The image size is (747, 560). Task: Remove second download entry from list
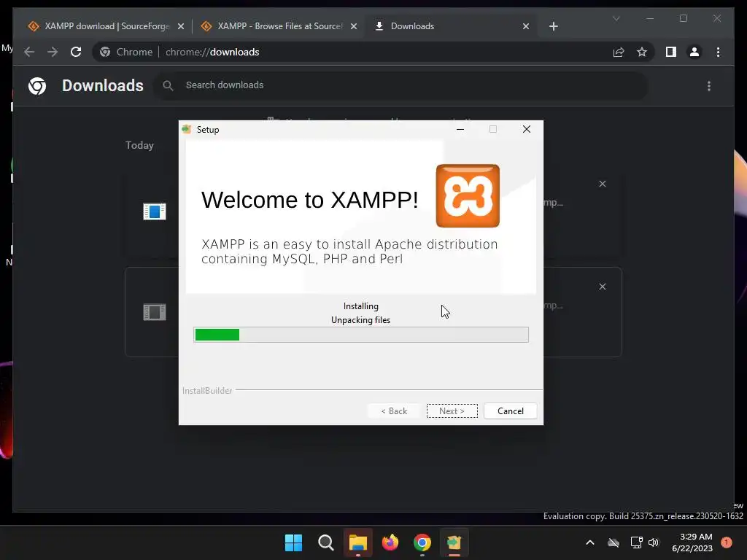602,287
